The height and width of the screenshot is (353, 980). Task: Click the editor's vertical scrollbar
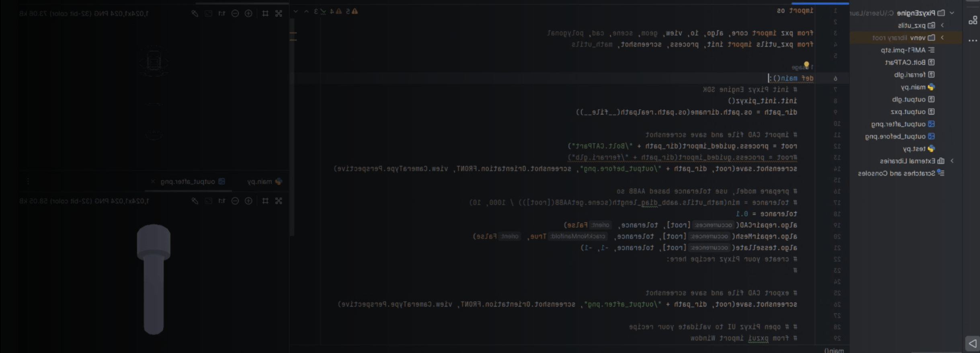click(x=292, y=121)
